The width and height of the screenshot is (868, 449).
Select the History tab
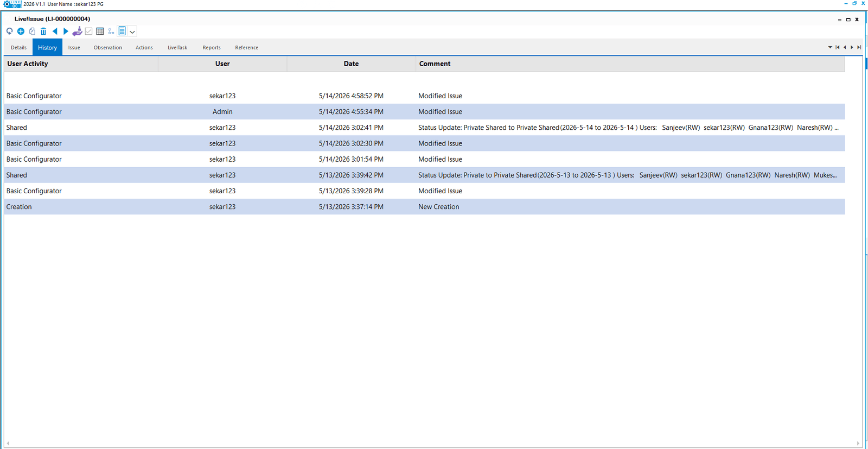[47, 47]
